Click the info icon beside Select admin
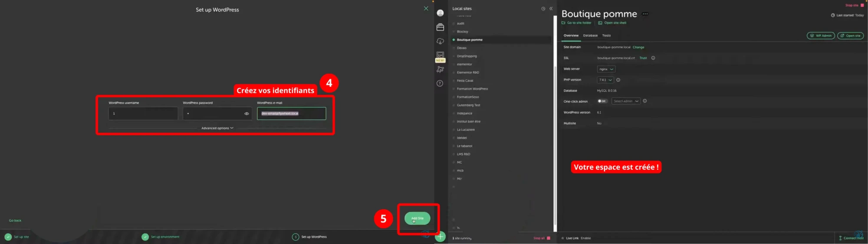The width and height of the screenshot is (868, 244). 645,101
